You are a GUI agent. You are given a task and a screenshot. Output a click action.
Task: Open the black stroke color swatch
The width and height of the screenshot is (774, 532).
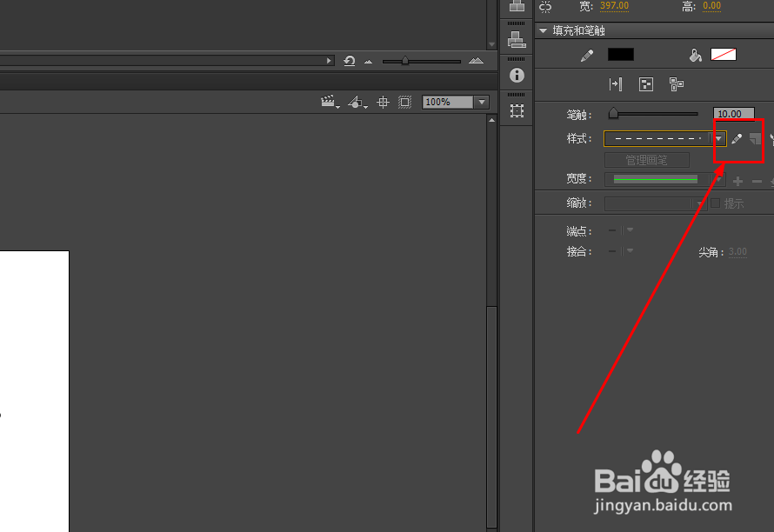click(x=620, y=54)
